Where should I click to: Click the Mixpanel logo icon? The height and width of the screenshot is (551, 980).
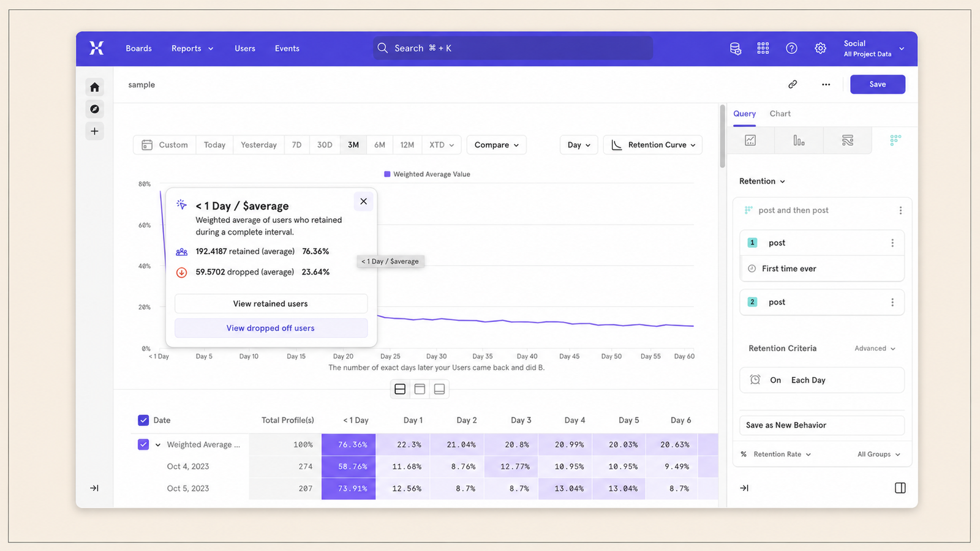[x=97, y=48]
